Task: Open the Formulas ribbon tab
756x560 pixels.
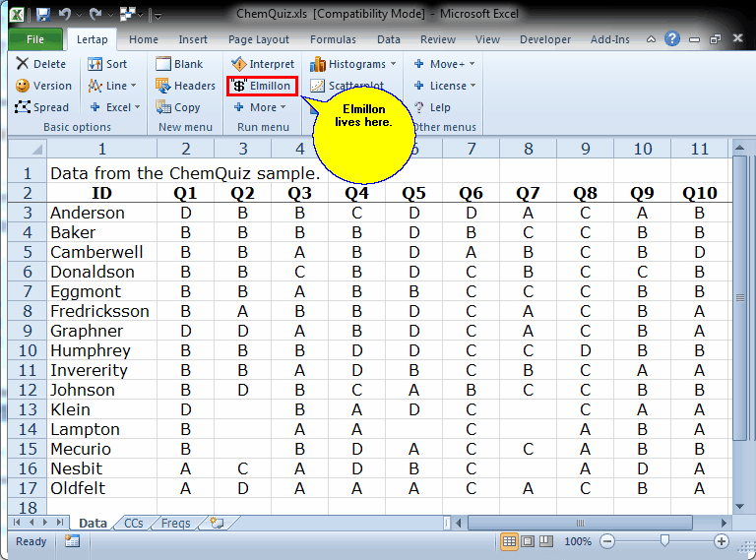Action: point(333,39)
